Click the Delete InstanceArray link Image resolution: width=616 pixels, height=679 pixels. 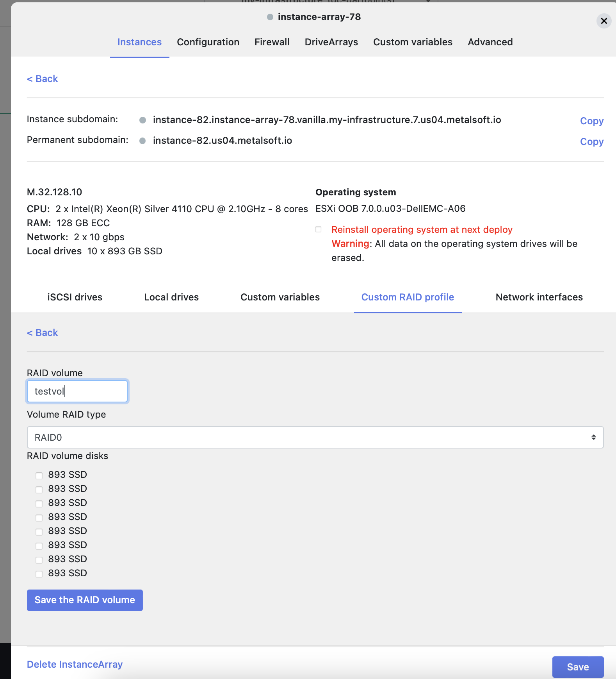tap(75, 665)
